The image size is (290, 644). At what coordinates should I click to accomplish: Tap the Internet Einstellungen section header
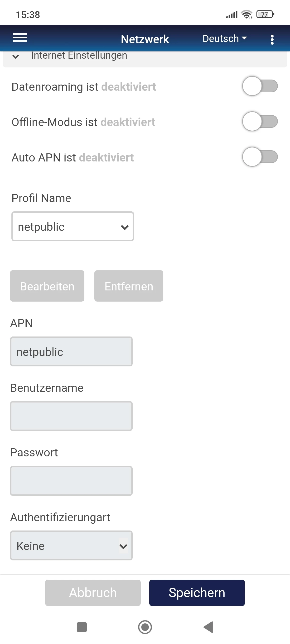pos(79,56)
